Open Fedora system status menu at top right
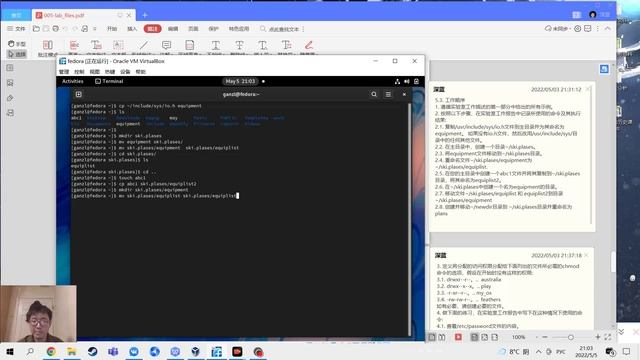The image size is (640, 360). pyautogui.click(x=407, y=81)
